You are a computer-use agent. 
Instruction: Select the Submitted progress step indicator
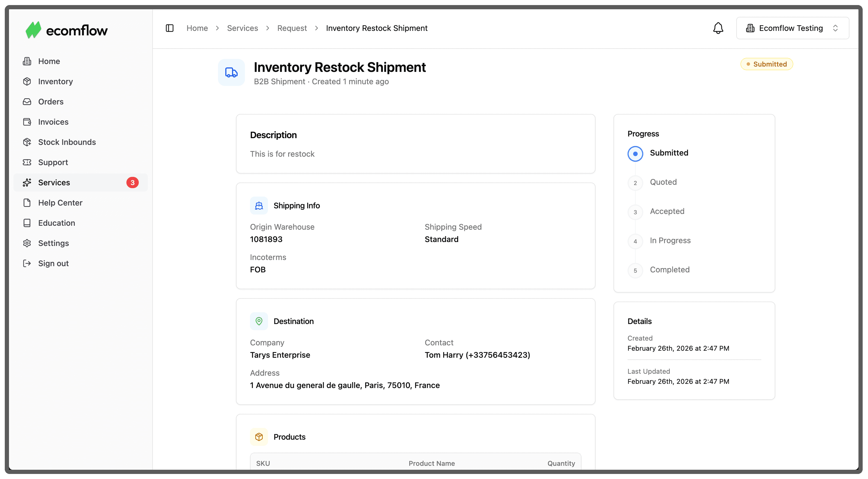635,154
